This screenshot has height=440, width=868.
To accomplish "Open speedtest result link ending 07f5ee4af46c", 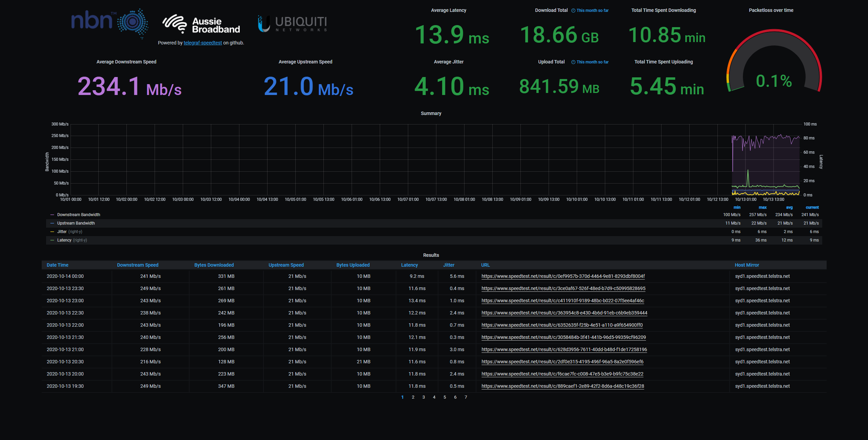I will 563,301.
